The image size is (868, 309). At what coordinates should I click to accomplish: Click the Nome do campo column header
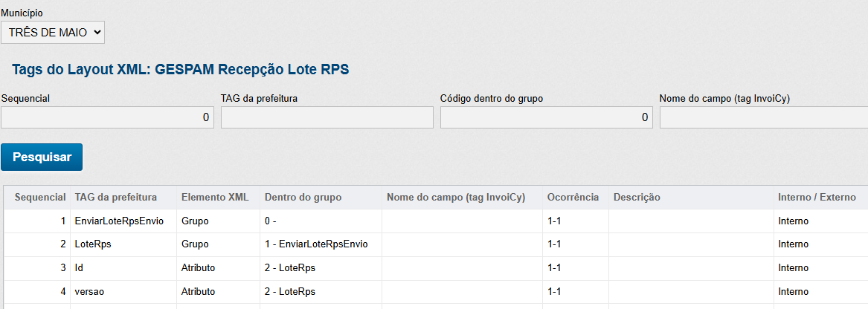[456, 198]
